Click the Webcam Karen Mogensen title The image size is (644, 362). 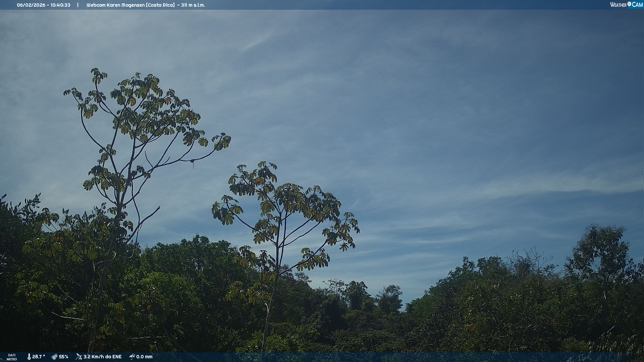[115, 5]
